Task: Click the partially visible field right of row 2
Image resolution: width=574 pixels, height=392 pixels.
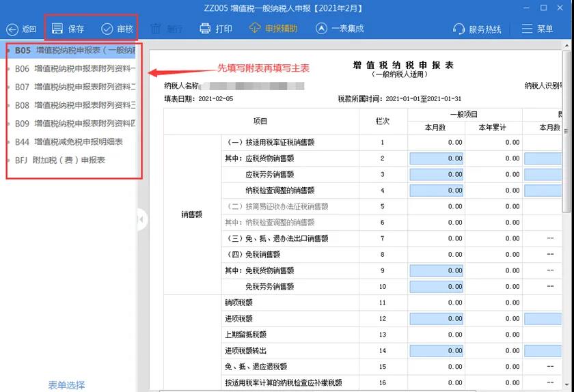Action: click(543, 158)
